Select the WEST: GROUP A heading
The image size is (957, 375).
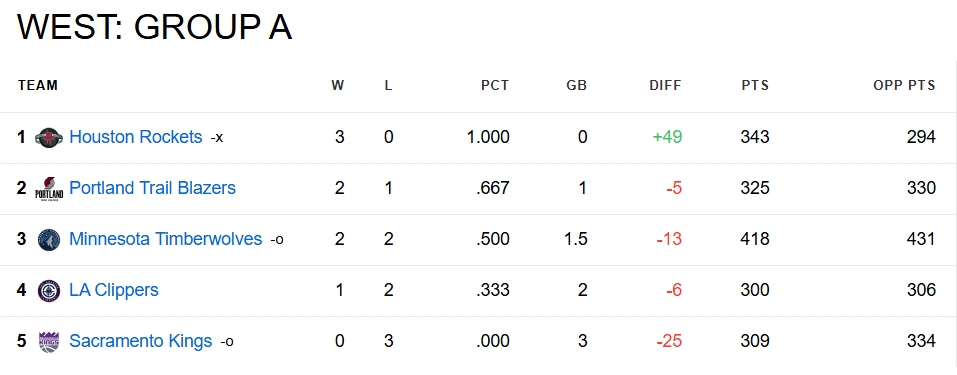(x=154, y=27)
